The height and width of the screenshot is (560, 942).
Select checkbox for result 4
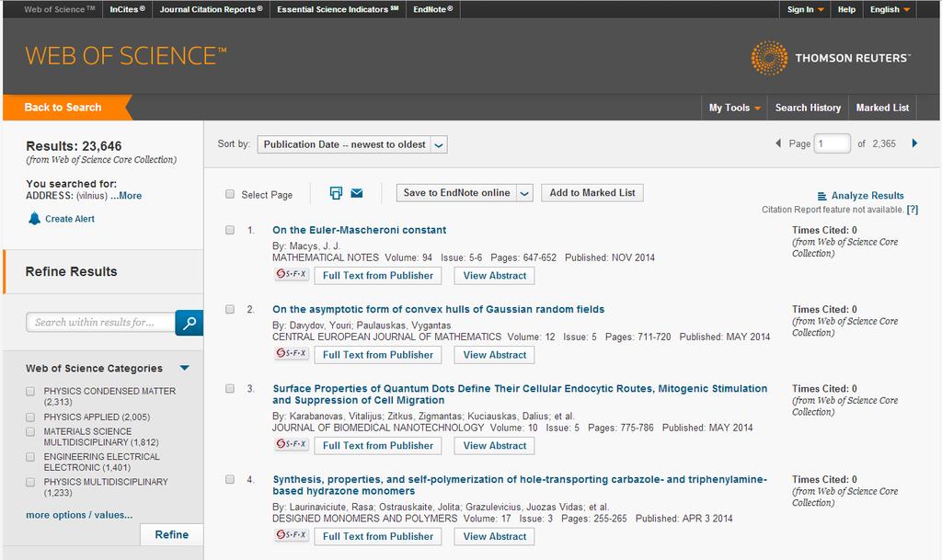point(229,479)
